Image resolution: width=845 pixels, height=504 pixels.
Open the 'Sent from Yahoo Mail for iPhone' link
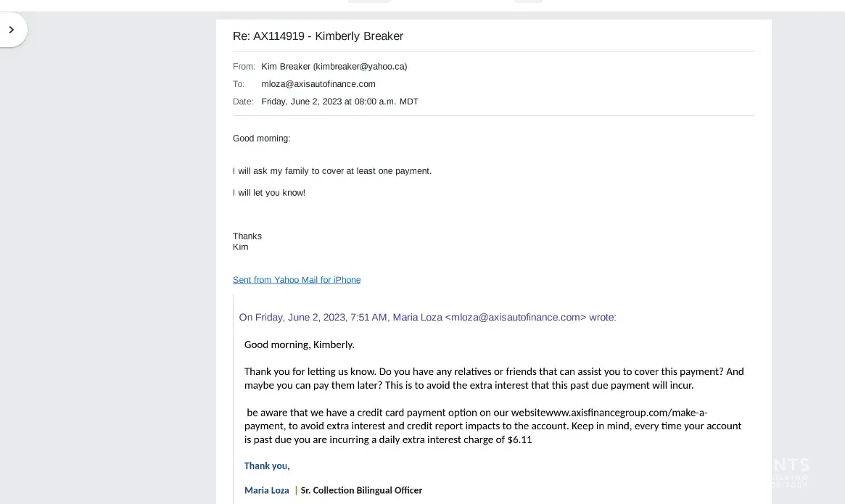(x=296, y=280)
